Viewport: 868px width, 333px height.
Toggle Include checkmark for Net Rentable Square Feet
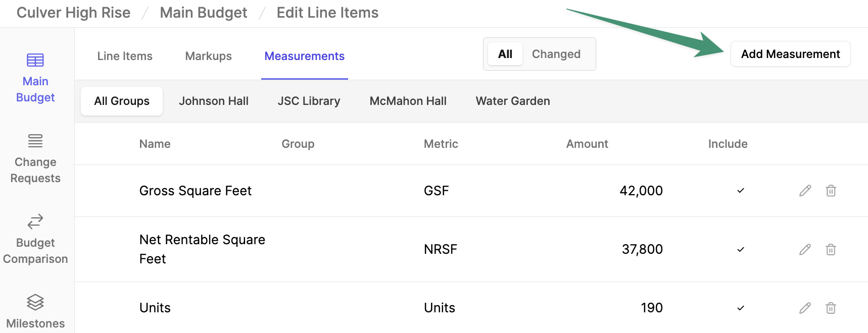coord(741,249)
